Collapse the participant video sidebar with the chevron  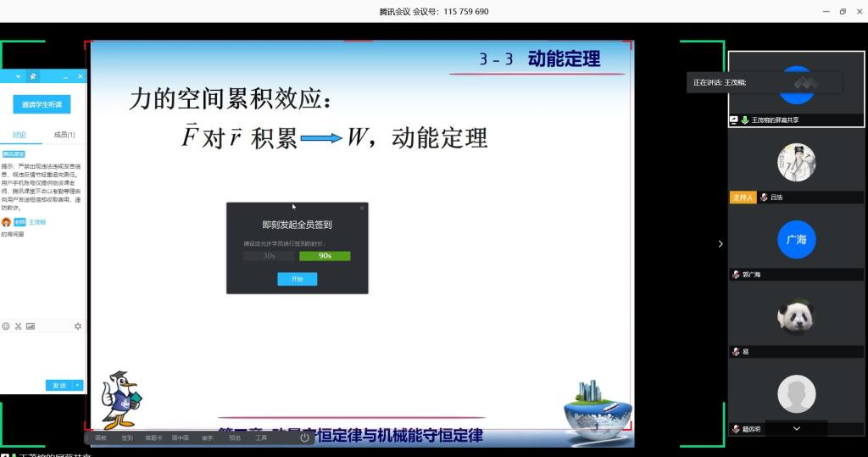tap(721, 244)
